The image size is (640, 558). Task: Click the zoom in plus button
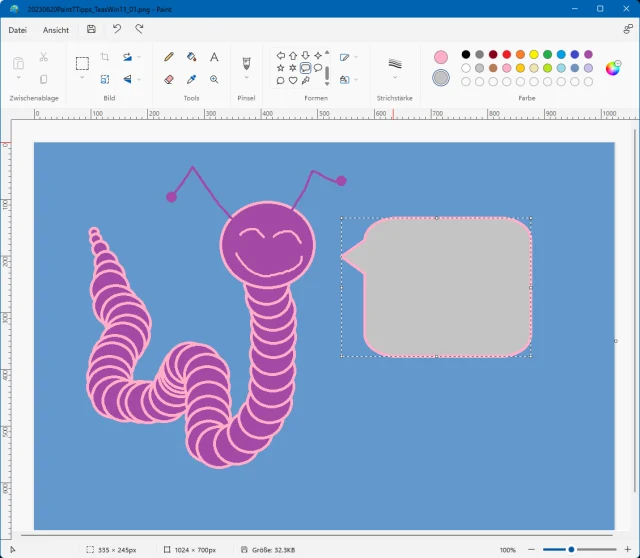pyautogui.click(x=629, y=550)
